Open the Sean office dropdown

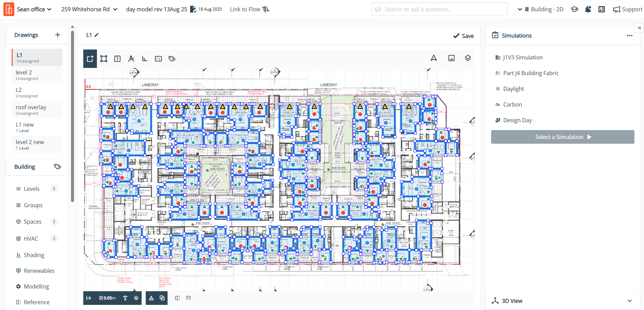tap(34, 9)
